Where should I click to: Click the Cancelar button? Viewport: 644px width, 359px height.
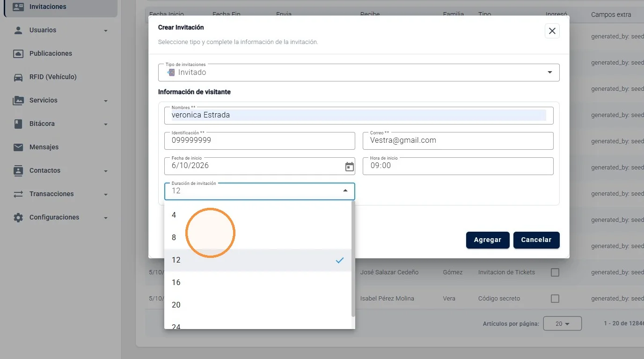pos(536,240)
